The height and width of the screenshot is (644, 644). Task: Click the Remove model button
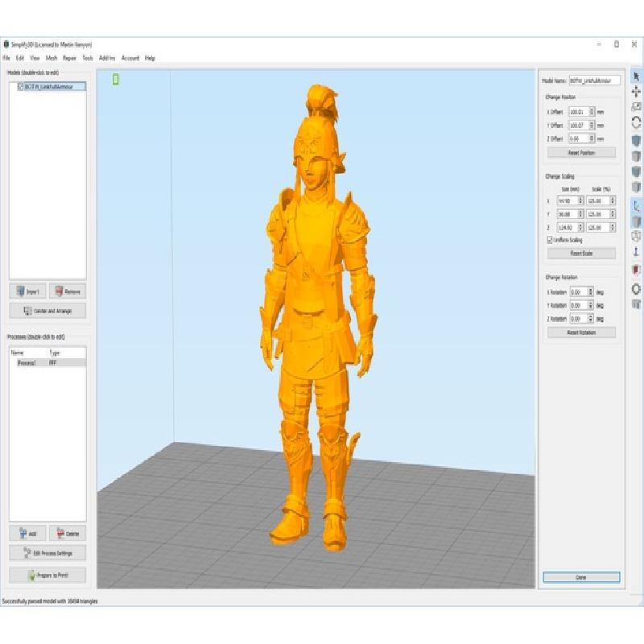(68, 291)
